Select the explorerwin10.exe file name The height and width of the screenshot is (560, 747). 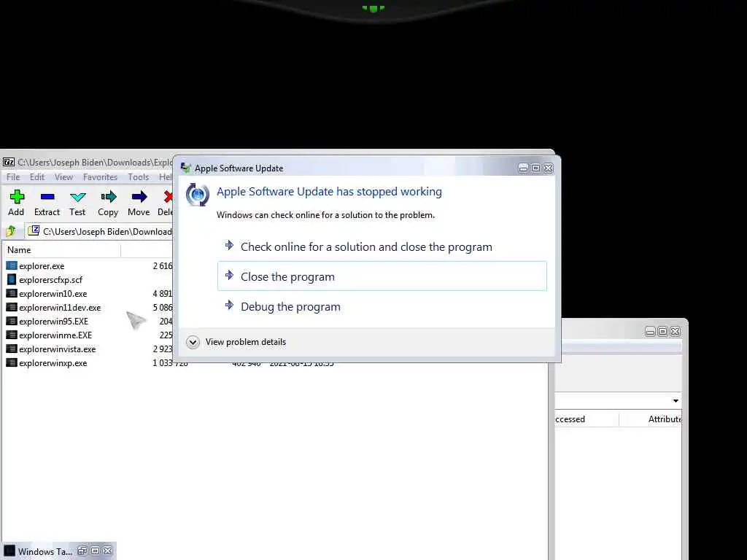(x=53, y=294)
